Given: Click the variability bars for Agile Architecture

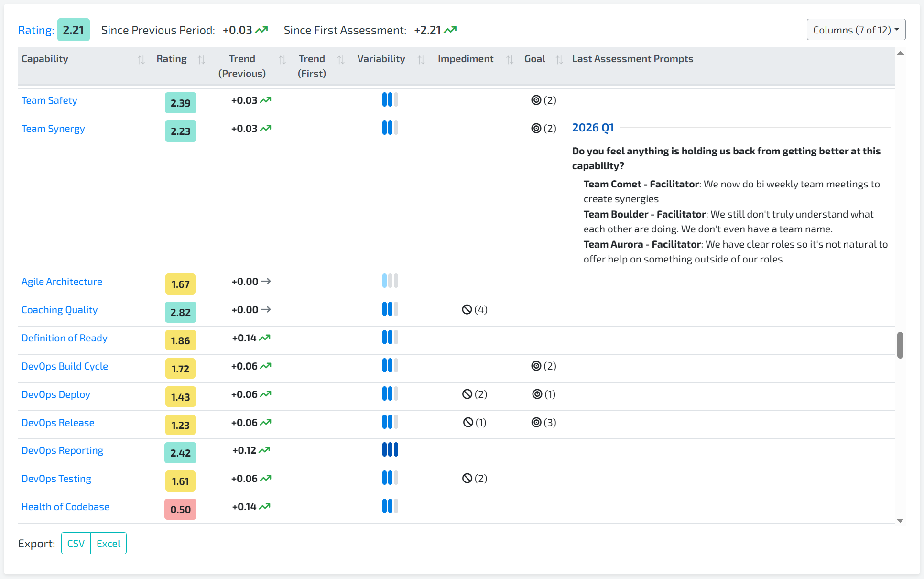Looking at the screenshot, I should [390, 281].
